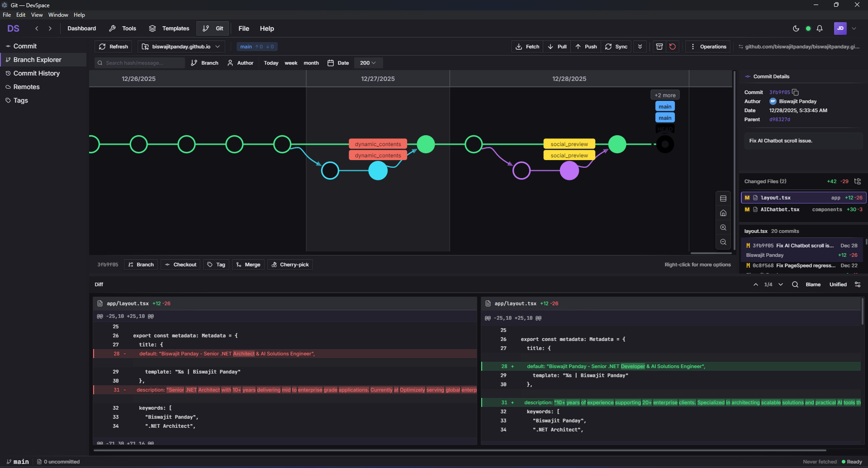The width and height of the screenshot is (868, 468).
Task: Go forward with the right navigation arrow
Action: (x=50, y=28)
